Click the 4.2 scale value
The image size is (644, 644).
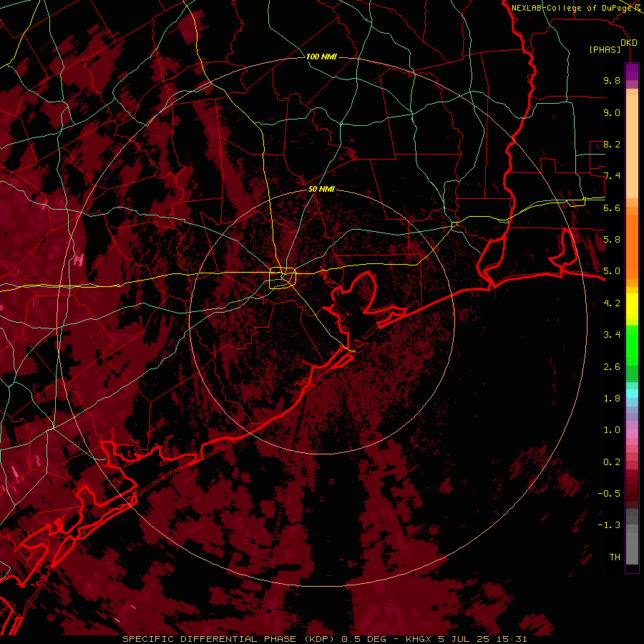(612, 303)
